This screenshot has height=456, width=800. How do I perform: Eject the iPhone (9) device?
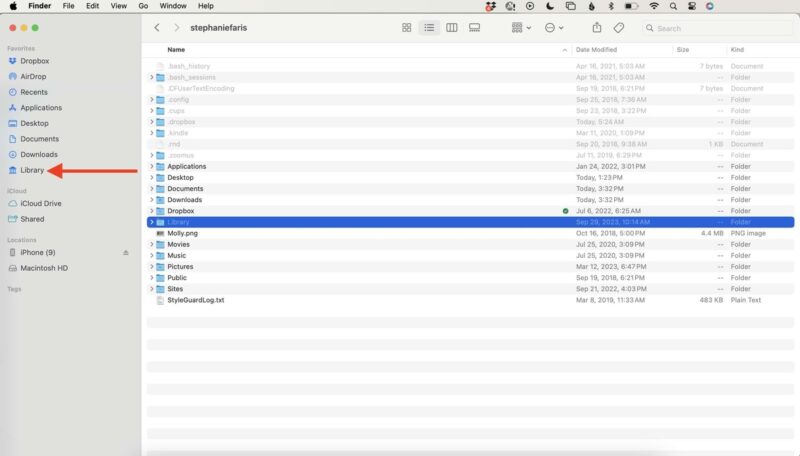click(126, 252)
